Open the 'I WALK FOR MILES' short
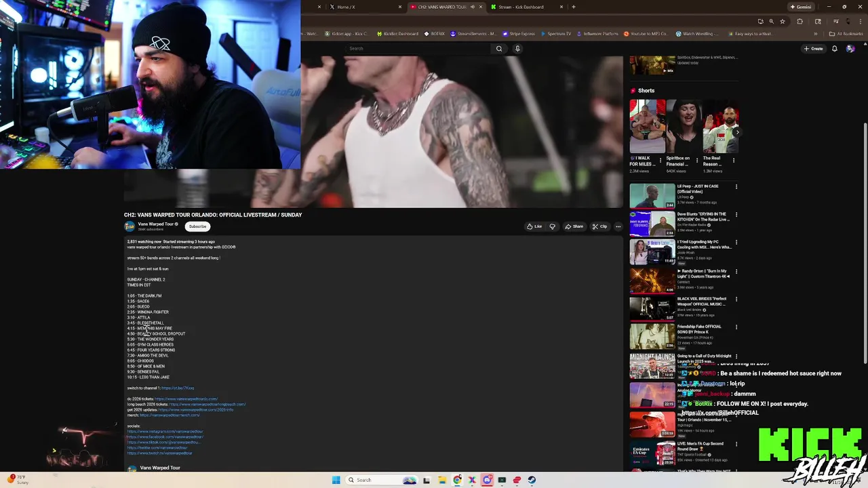Image resolution: width=868 pixels, height=488 pixels. tap(647, 126)
